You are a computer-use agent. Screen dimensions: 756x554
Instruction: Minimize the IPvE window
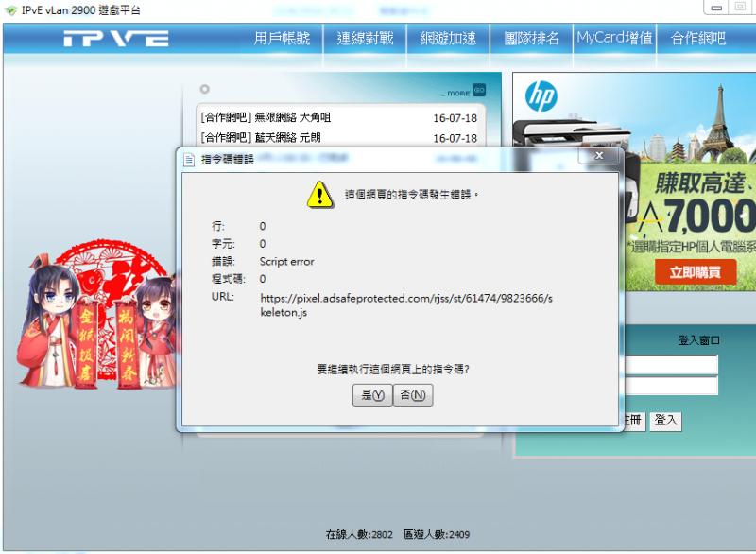(x=717, y=8)
